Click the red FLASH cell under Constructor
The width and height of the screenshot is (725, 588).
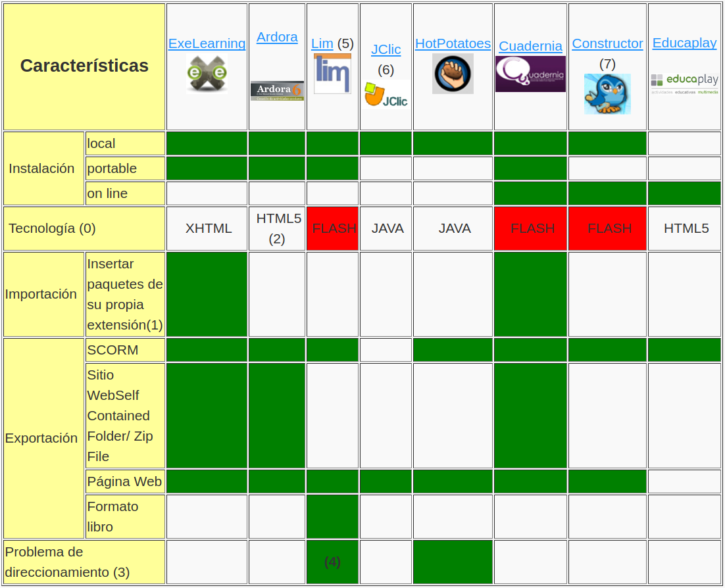[607, 228]
